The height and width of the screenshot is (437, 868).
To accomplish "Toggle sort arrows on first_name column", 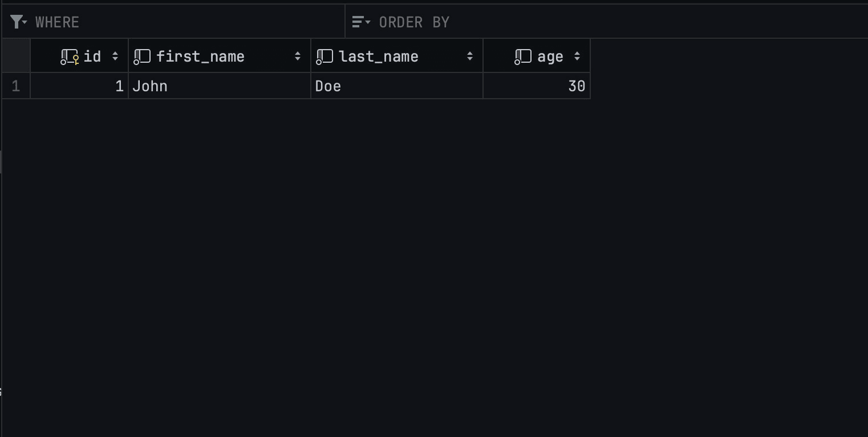I will [298, 56].
